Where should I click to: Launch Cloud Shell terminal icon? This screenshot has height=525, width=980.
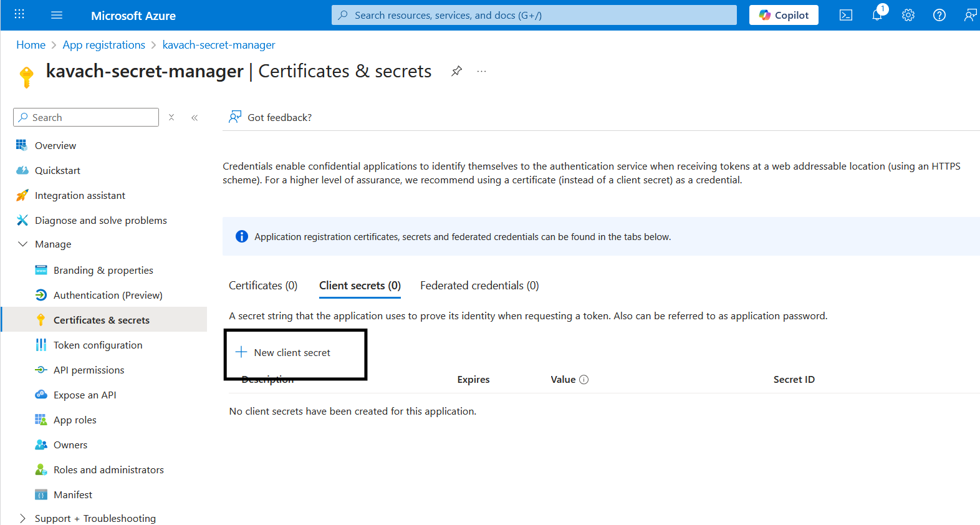(846, 15)
